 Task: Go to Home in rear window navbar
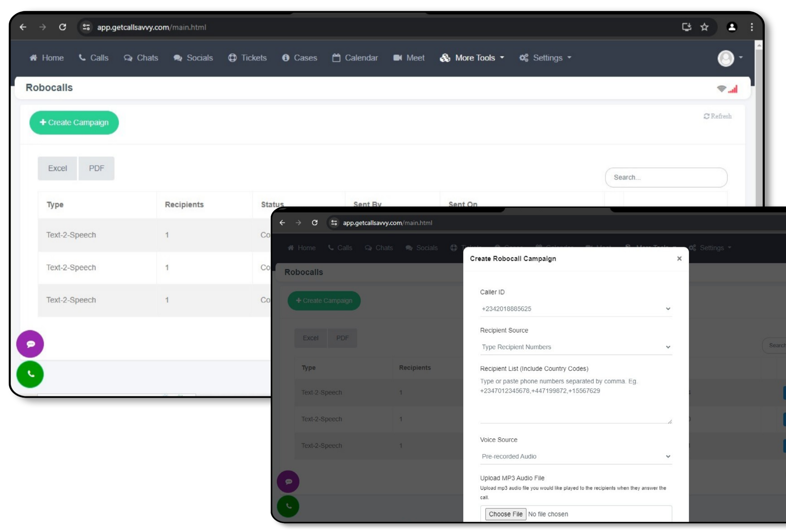click(47, 58)
